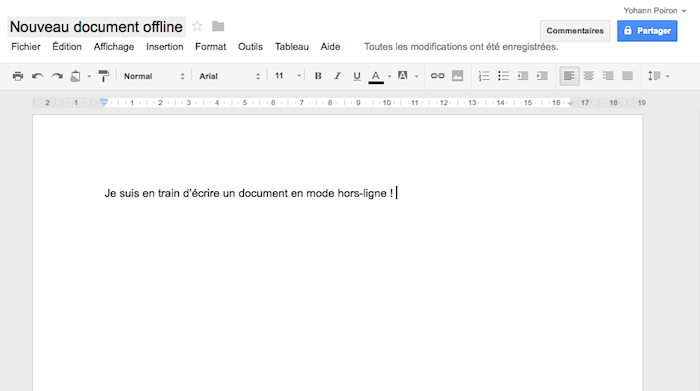The image size is (700, 391).
Task: Open the Arial font dropdown
Action: [x=229, y=76]
